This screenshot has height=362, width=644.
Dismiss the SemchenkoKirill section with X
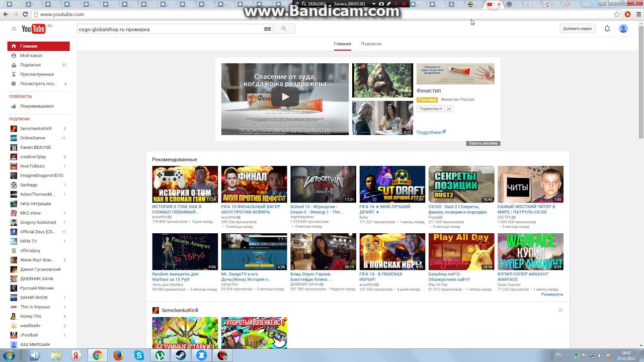click(560, 310)
